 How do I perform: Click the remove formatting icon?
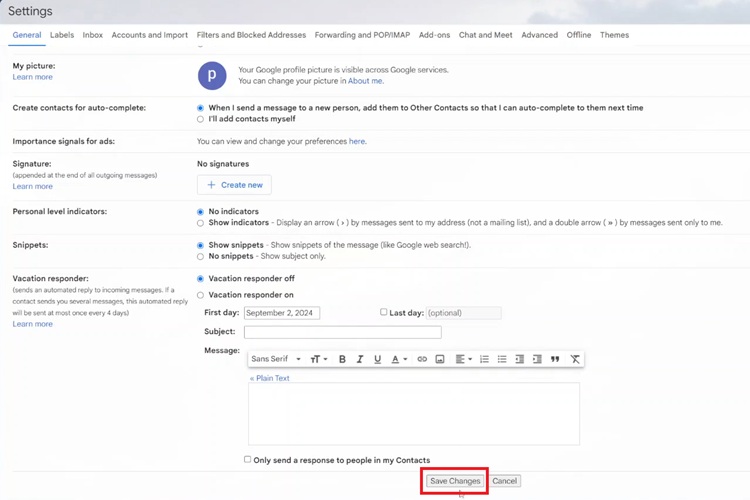575,359
